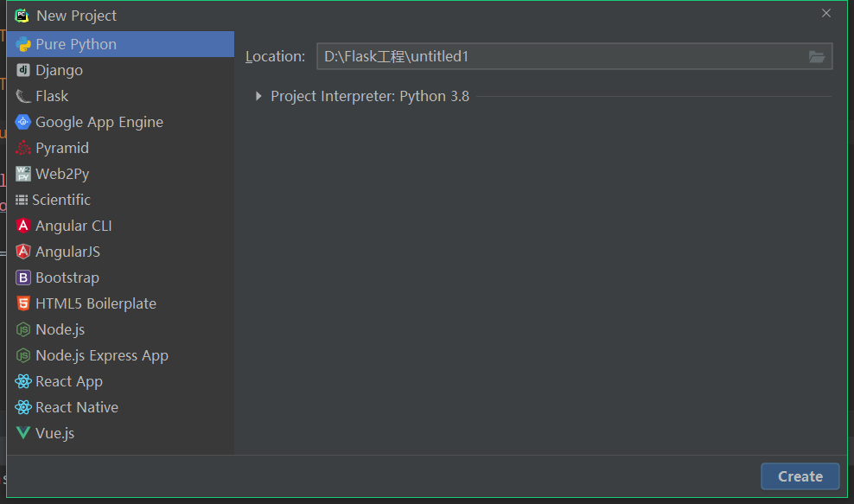Pick the Pyramid framework icon
The height and width of the screenshot is (504, 854).
[x=22, y=148]
